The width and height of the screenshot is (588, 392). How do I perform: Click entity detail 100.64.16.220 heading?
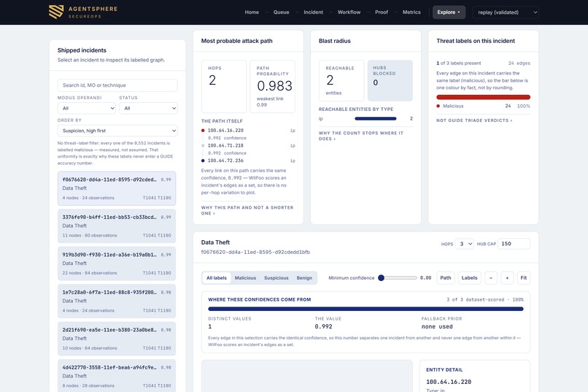(x=449, y=382)
